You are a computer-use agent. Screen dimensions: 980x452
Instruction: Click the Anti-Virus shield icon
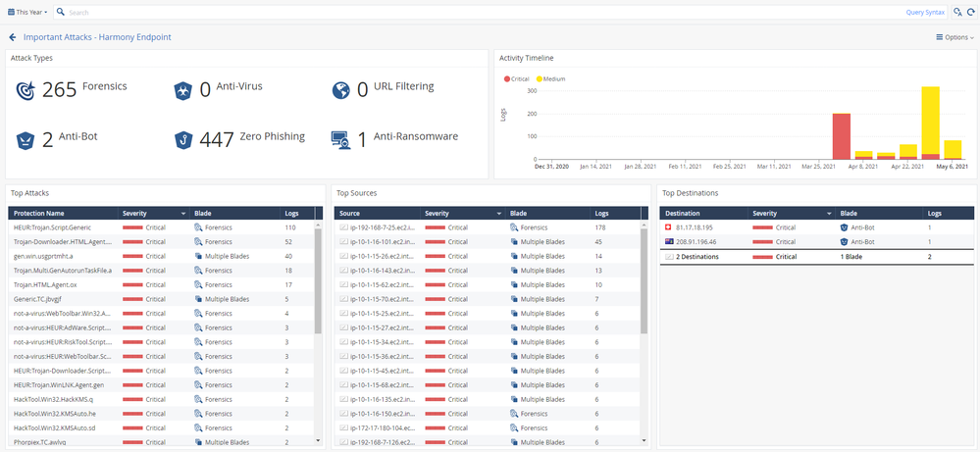tap(182, 91)
